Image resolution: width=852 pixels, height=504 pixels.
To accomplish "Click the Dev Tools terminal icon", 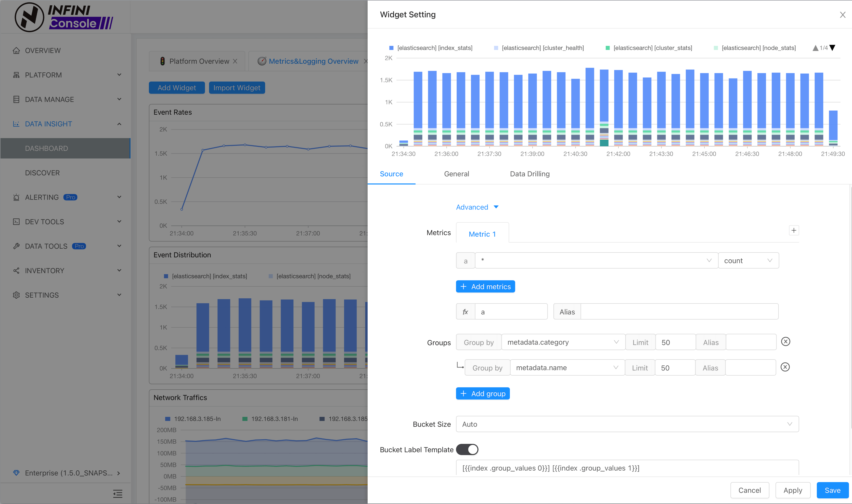I will click(16, 222).
